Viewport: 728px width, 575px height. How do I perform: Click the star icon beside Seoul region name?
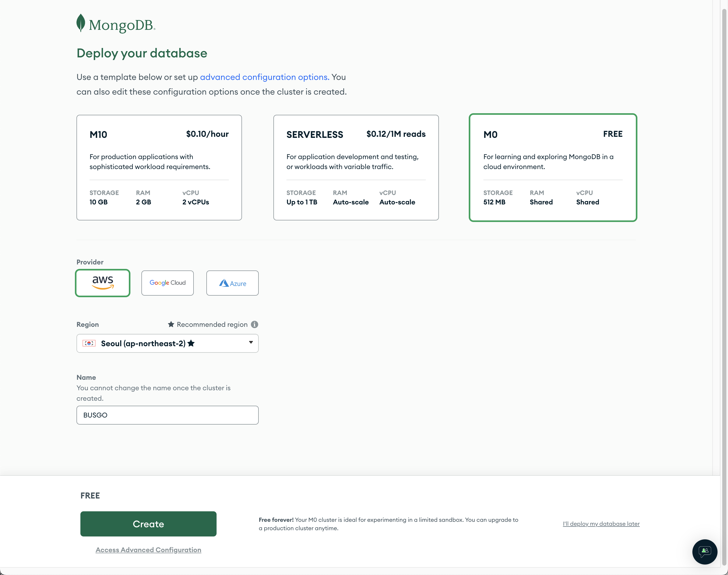(x=191, y=343)
